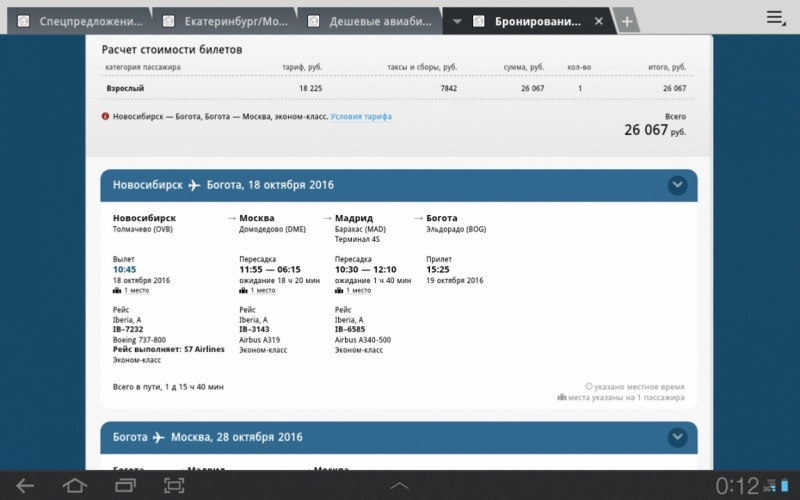Click flight number IB-6585
The width and height of the screenshot is (800, 500).
pos(350,330)
